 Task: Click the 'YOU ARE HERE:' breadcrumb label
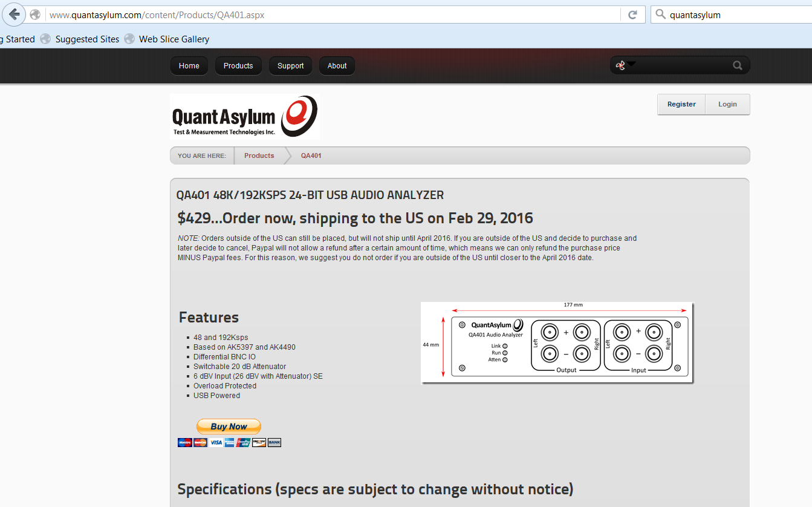pos(202,155)
